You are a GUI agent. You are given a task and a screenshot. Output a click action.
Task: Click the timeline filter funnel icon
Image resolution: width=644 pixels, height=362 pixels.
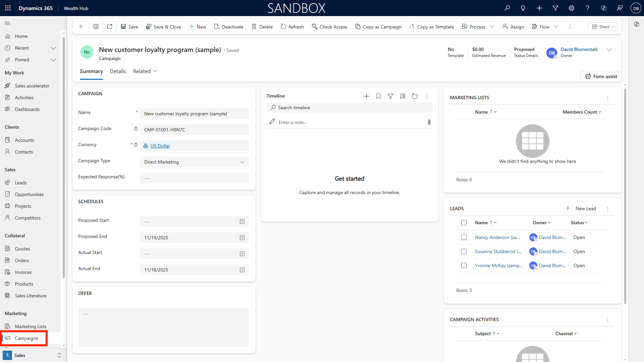point(390,96)
